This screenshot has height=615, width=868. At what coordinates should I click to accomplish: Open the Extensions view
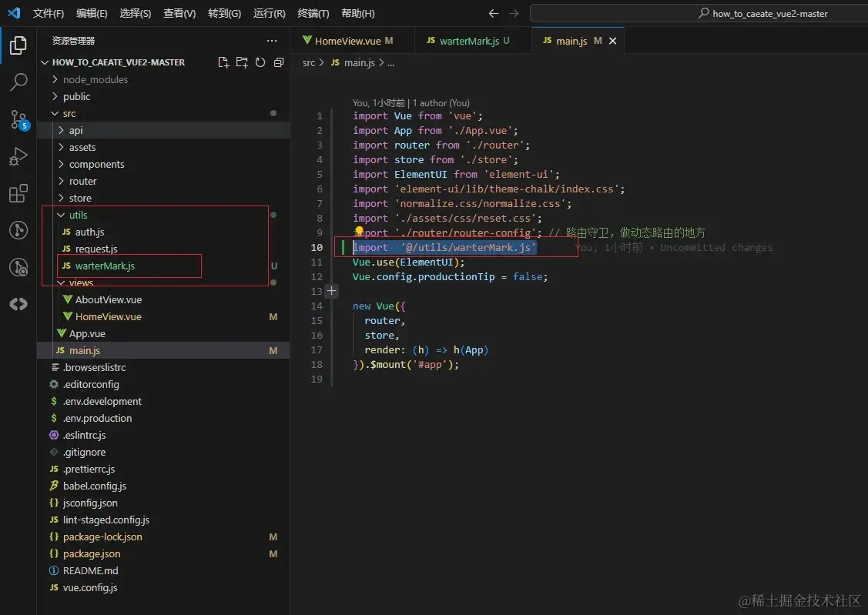(x=18, y=193)
